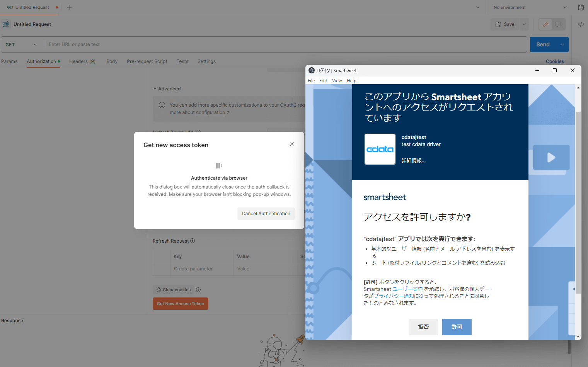This screenshot has width=588, height=367.
Task: Click the Refresh Request info icon
Action: click(x=193, y=241)
